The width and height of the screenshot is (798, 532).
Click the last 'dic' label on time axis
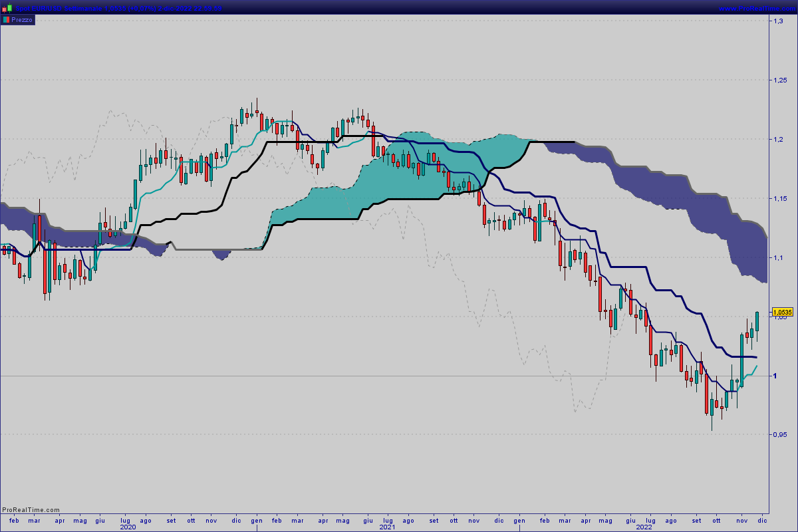click(762, 519)
